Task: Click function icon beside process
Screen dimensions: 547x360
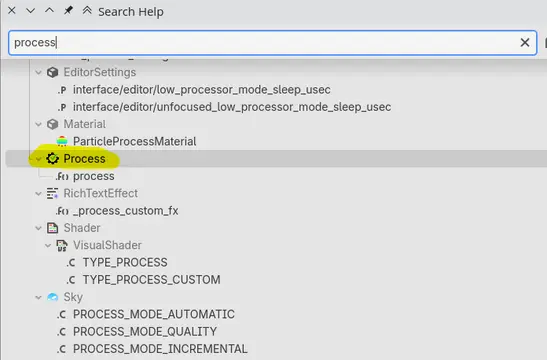Action: pyautogui.click(x=62, y=177)
